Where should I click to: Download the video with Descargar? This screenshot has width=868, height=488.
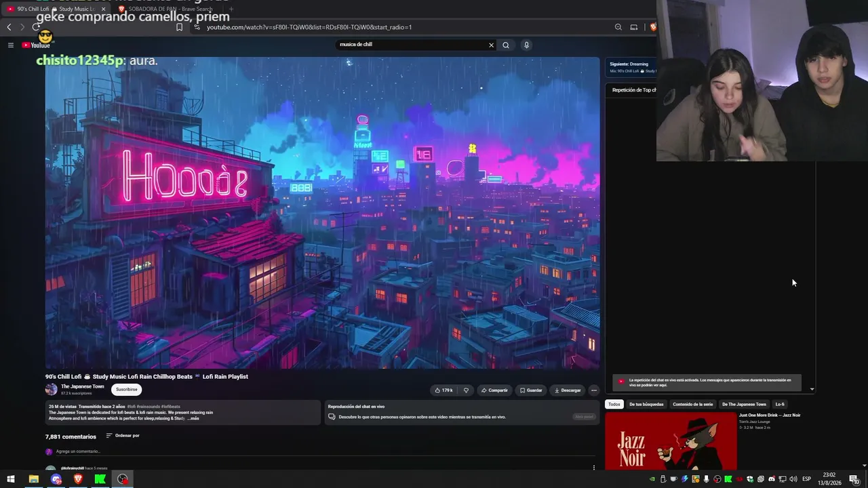[568, 390]
